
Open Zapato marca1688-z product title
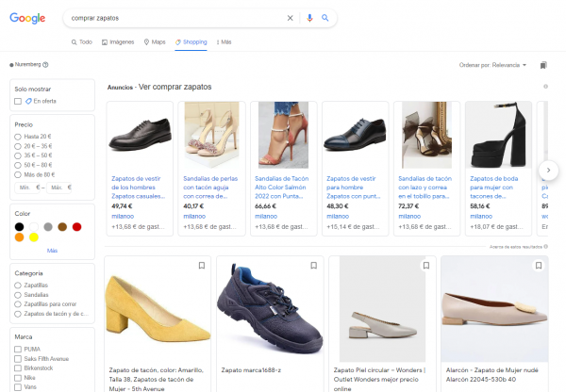251,370
